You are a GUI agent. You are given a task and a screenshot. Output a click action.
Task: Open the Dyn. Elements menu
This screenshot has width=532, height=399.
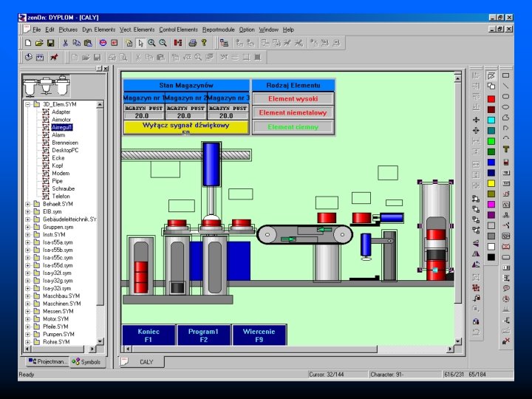[x=98, y=30]
